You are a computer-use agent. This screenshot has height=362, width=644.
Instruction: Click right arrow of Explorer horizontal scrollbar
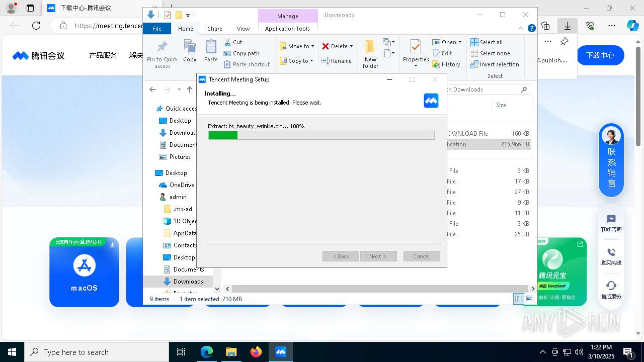tap(533, 289)
